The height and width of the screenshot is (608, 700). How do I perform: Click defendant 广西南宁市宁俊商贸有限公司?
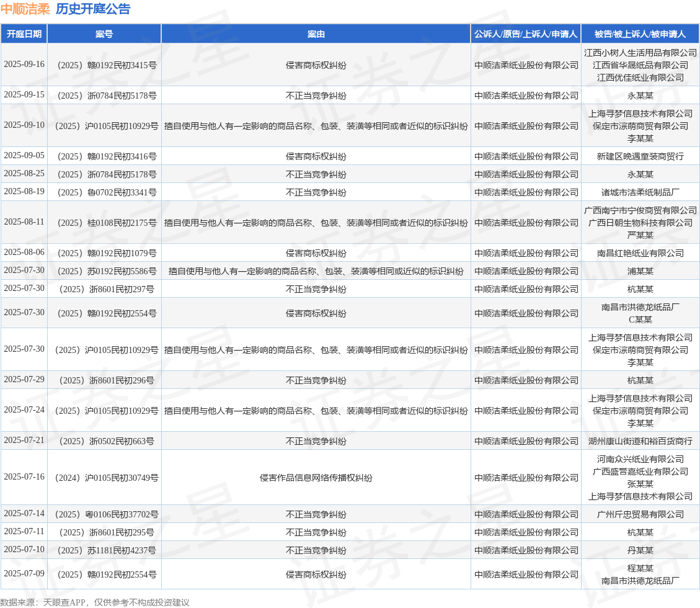click(x=640, y=210)
